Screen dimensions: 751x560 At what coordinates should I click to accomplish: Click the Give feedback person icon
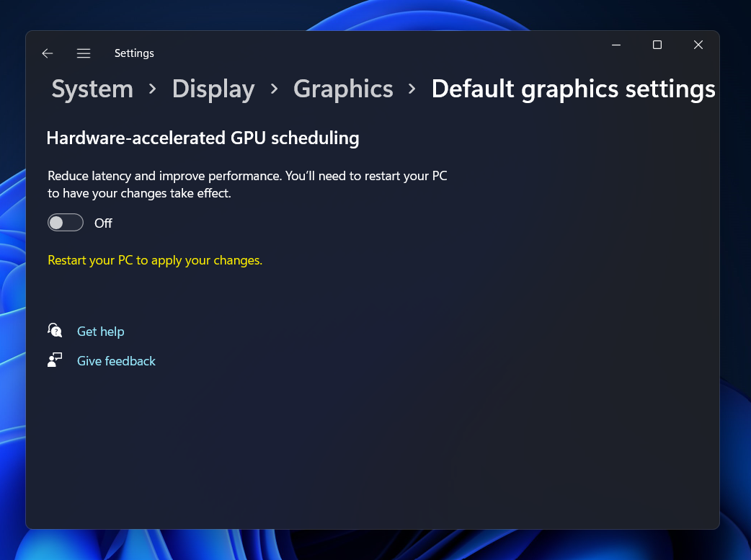(55, 360)
